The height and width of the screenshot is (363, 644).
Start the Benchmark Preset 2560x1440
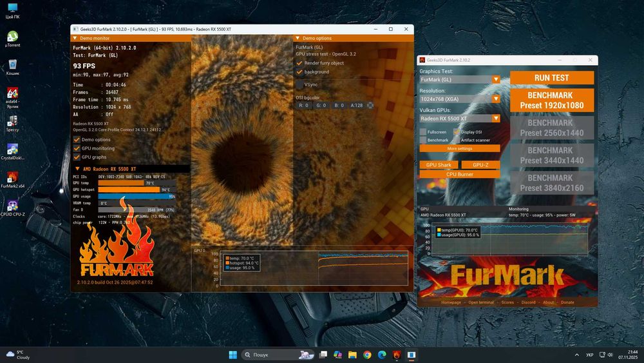pyautogui.click(x=552, y=128)
